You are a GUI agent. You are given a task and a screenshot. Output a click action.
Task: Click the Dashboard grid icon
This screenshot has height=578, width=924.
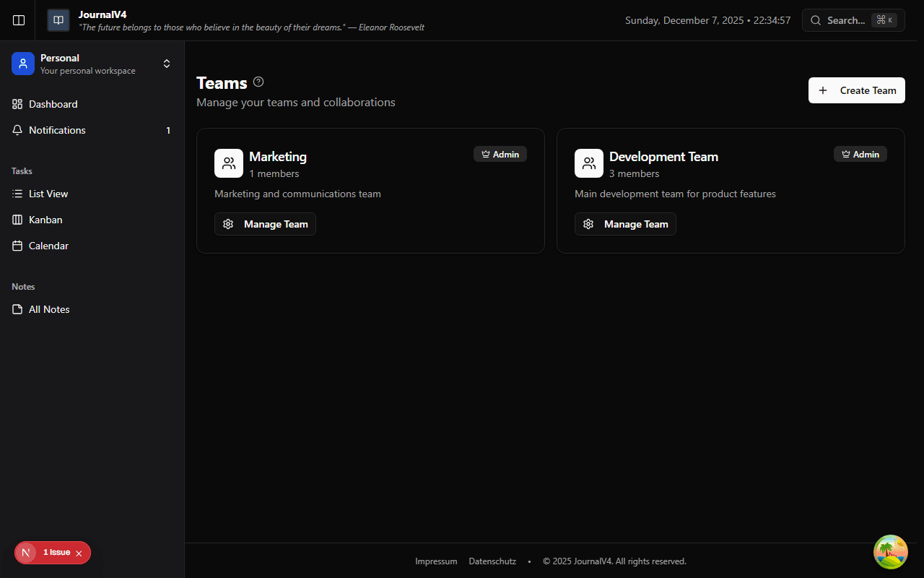17,104
